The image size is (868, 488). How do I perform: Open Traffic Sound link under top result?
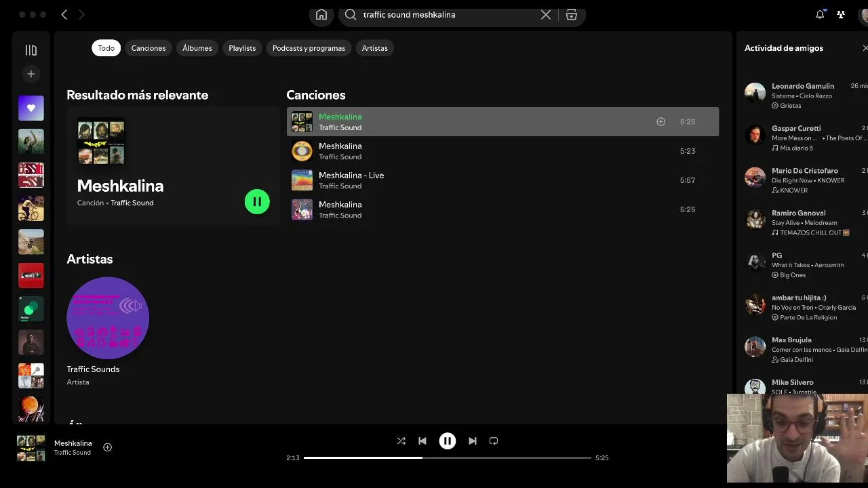pos(132,203)
